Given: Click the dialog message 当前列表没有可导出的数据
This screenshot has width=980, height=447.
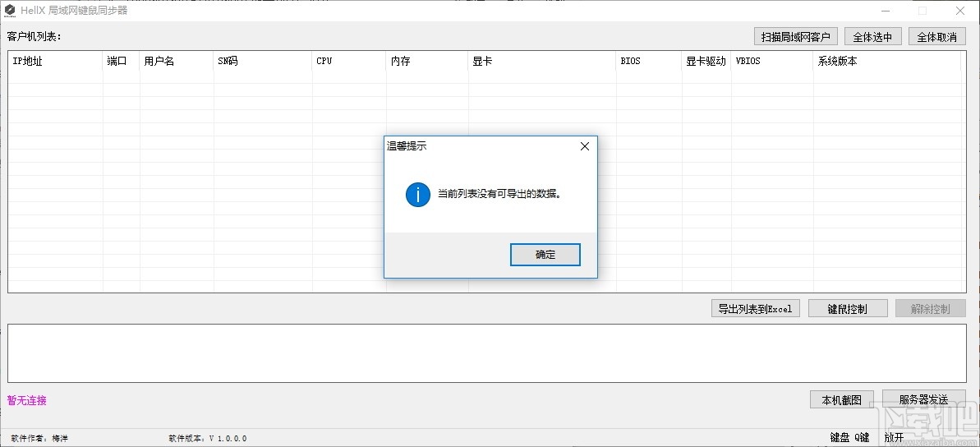Looking at the screenshot, I should (499, 194).
